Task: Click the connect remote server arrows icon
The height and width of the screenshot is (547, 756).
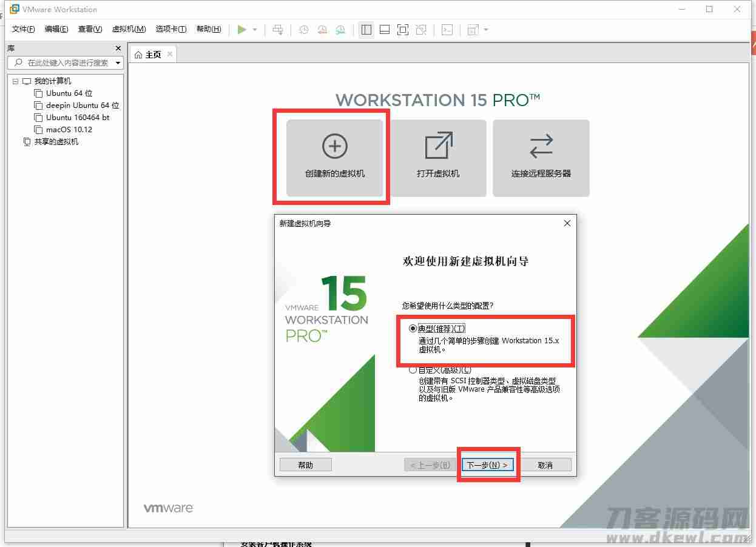Action: (x=541, y=146)
